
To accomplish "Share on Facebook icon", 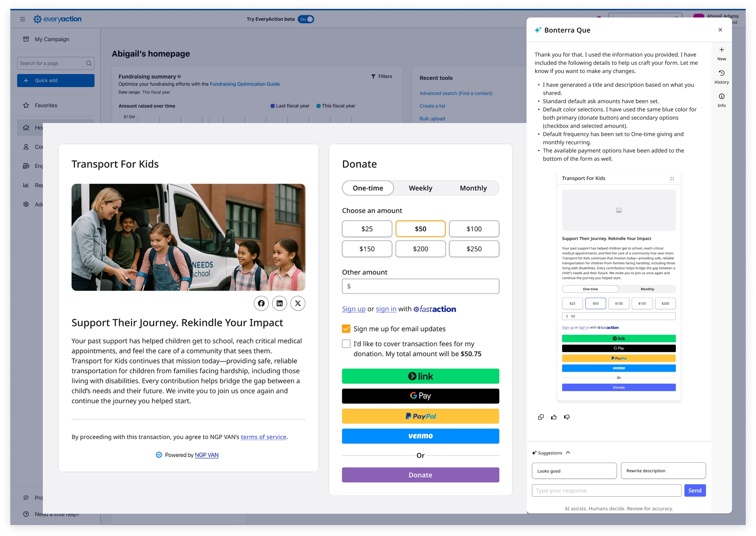I will [x=261, y=303].
